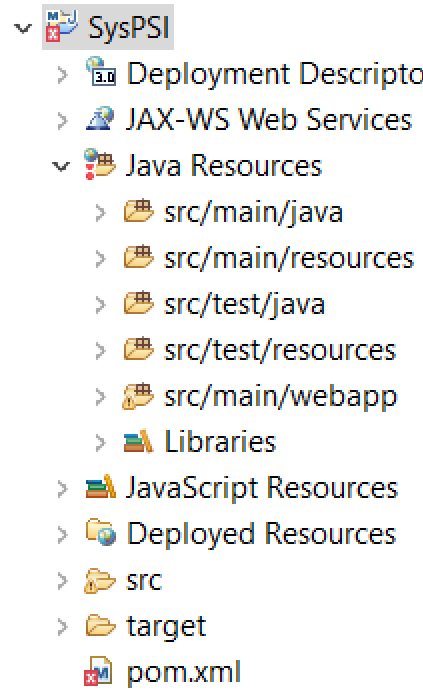Screen dimensions: 423x700
Task: Collapse the Java Resources node
Action: (x=61, y=167)
